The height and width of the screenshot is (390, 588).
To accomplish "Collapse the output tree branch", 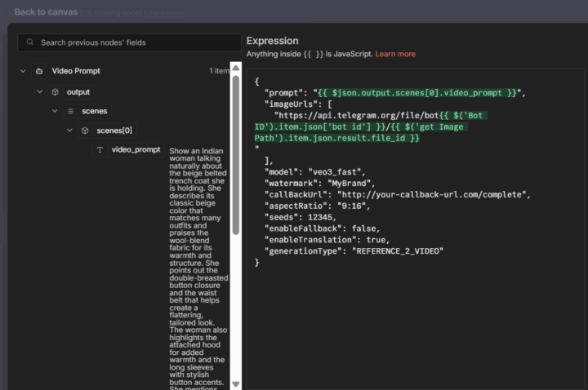I will [x=39, y=92].
